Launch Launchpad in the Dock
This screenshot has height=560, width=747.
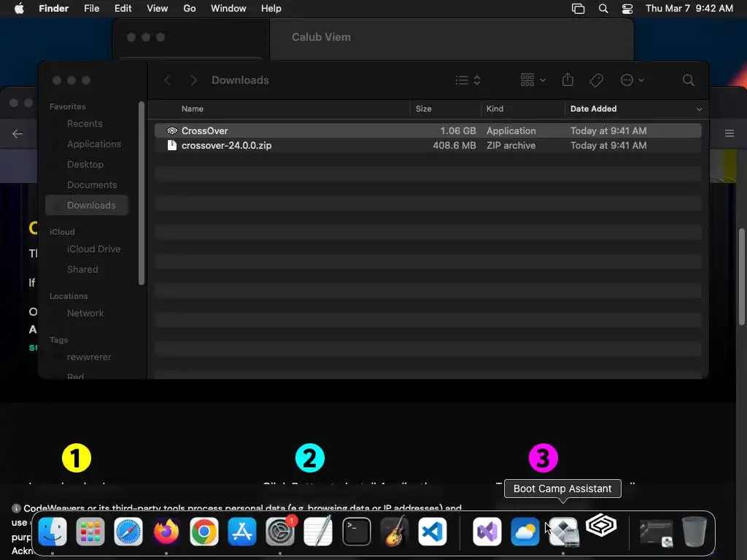tap(90, 531)
